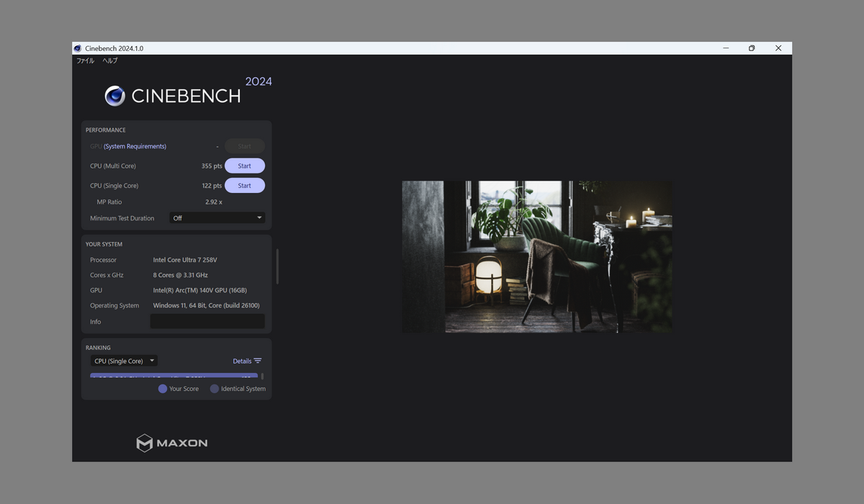Click the Details ranking link
The image size is (864, 504).
click(242, 361)
